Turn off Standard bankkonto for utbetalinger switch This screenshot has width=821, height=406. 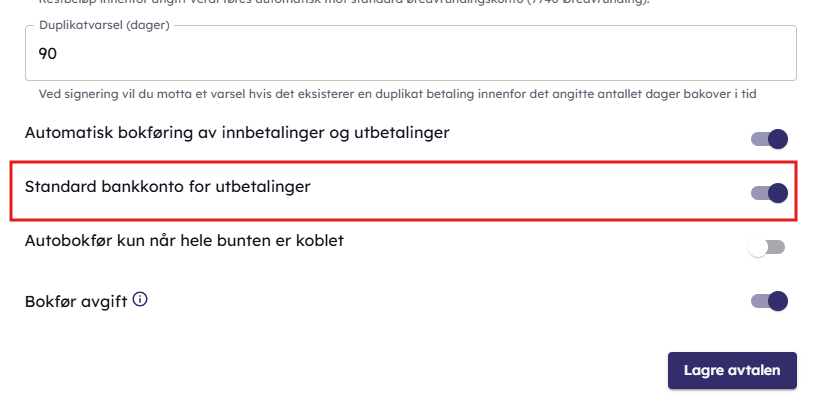point(770,193)
